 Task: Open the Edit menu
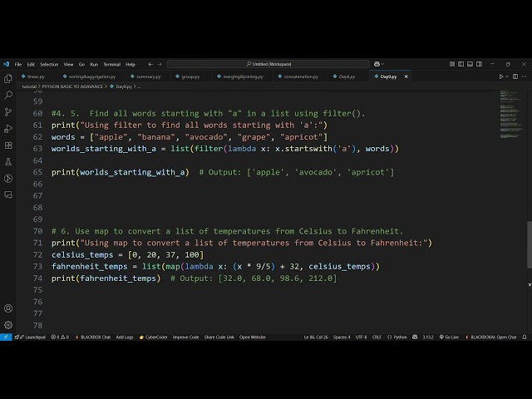[31, 64]
